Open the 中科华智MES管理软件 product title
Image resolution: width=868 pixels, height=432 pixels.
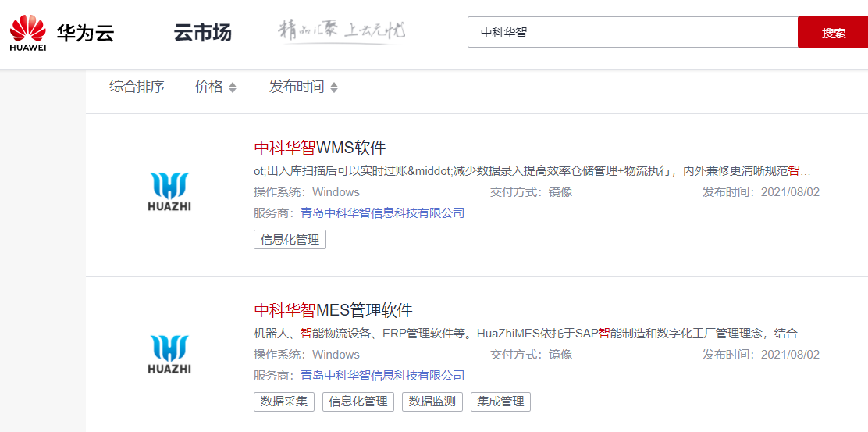pos(333,310)
